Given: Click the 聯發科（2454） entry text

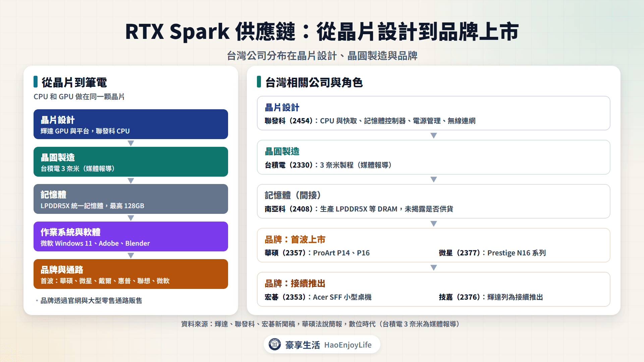Looking at the screenshot, I should pyautogui.click(x=370, y=121).
